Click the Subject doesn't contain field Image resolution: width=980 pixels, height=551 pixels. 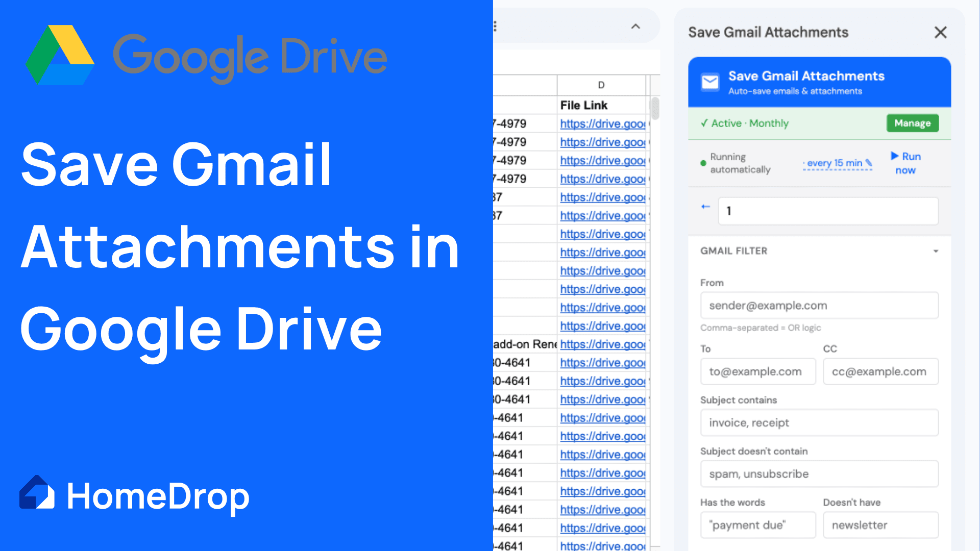pos(819,474)
